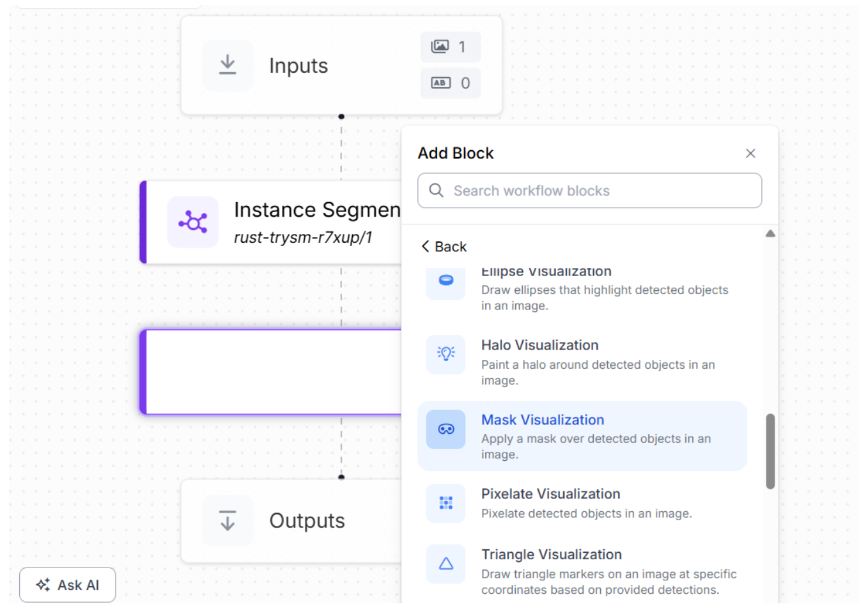Screen dimensions: 868x611
Task: Click the text parameters count badge
Action: pyautogui.click(x=450, y=83)
